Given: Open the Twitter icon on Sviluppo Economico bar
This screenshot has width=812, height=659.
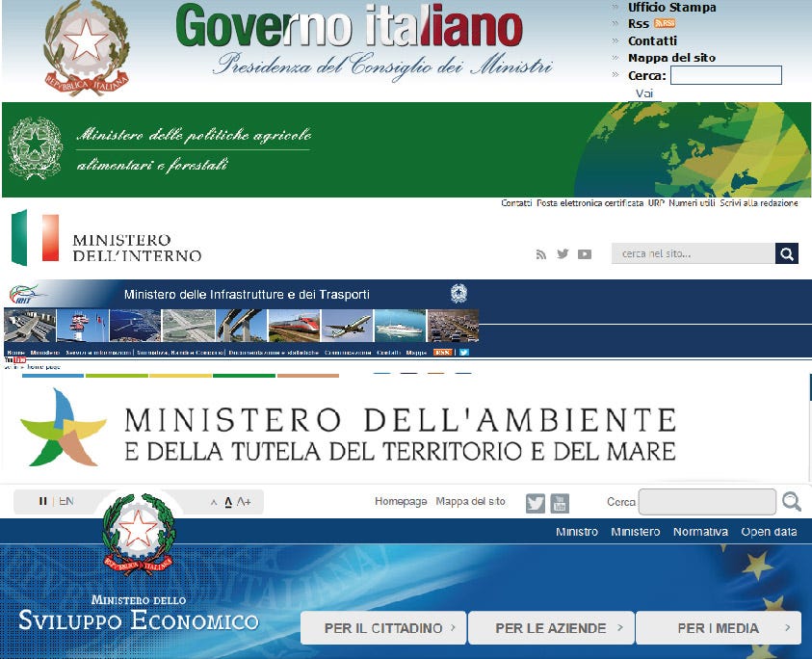Looking at the screenshot, I should 536,503.
